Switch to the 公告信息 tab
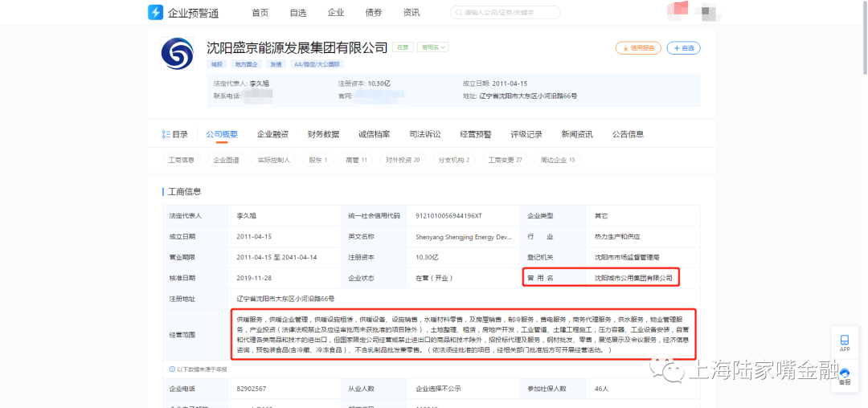Screen dimensions: 868x408 pyautogui.click(x=628, y=134)
